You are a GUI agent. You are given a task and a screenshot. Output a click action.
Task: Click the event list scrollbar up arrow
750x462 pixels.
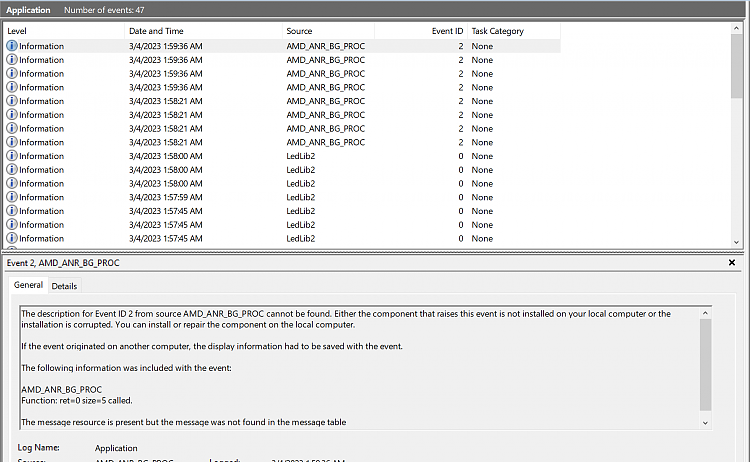pyautogui.click(x=736, y=29)
